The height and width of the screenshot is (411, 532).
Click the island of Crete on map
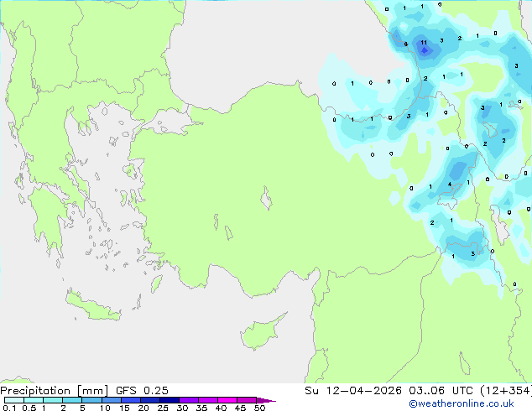(93, 305)
